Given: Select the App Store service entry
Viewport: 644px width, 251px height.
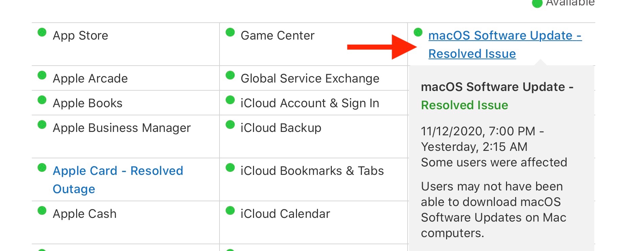Looking at the screenshot, I should (x=80, y=36).
